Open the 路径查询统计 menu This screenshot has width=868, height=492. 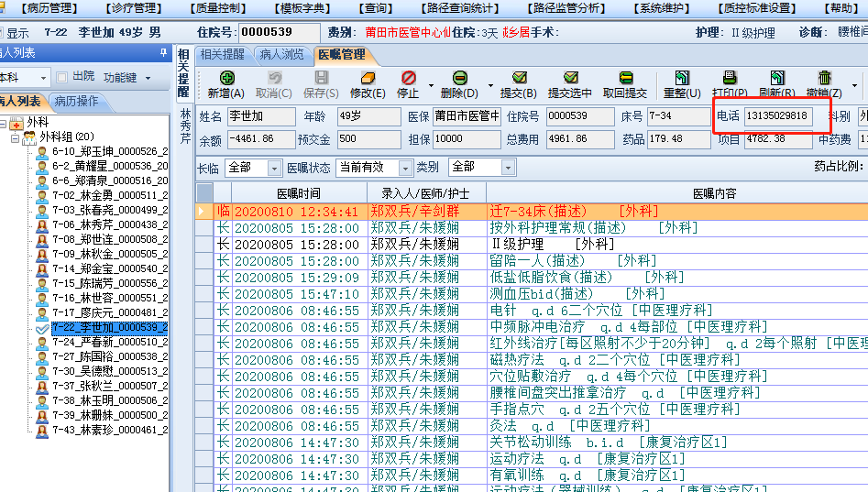click(459, 8)
